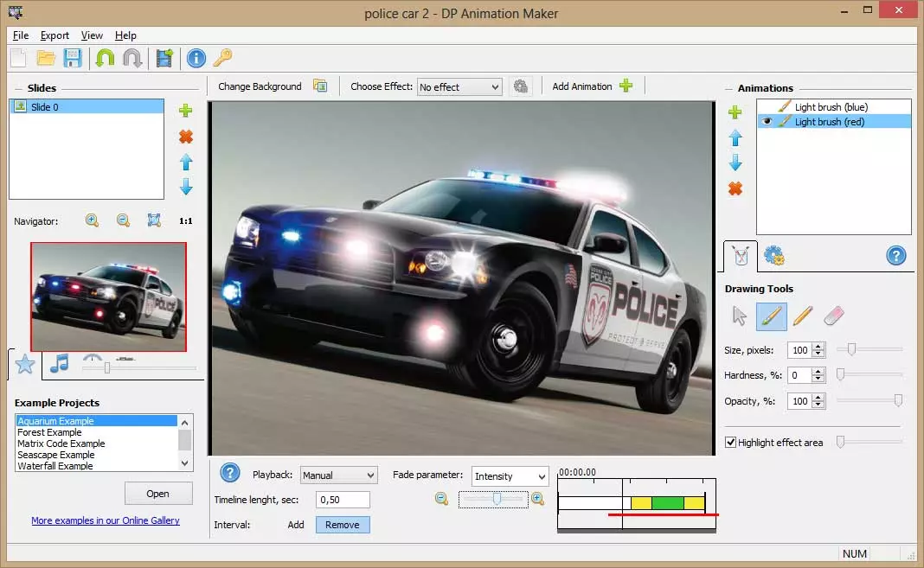The width and height of the screenshot is (924, 568).
Task: Open effect settings gear icon
Action: click(520, 86)
